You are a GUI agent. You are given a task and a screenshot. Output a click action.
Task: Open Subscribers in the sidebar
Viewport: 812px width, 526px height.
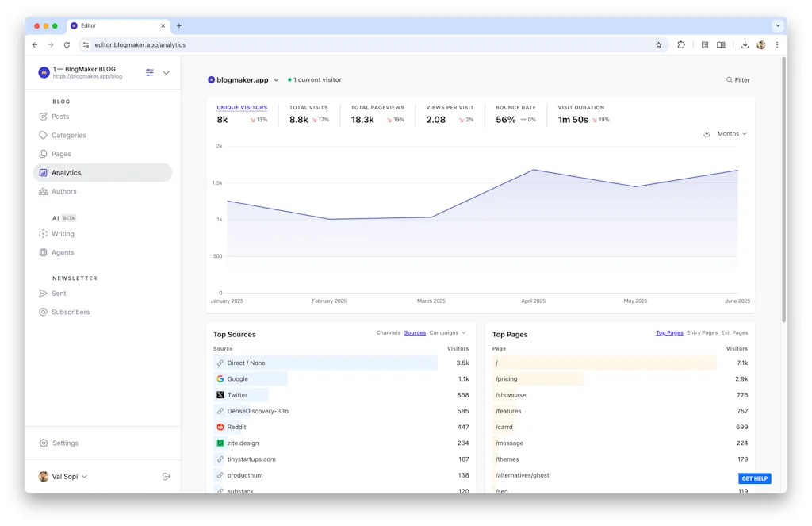point(71,312)
